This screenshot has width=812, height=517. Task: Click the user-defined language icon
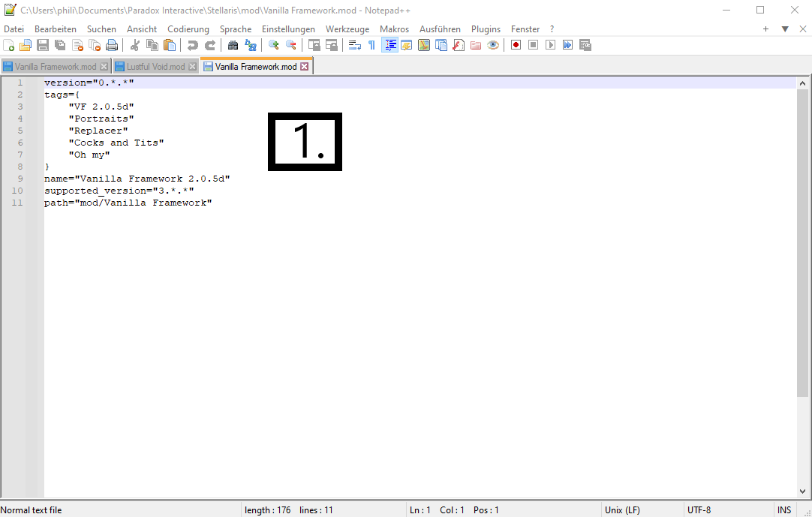407,45
